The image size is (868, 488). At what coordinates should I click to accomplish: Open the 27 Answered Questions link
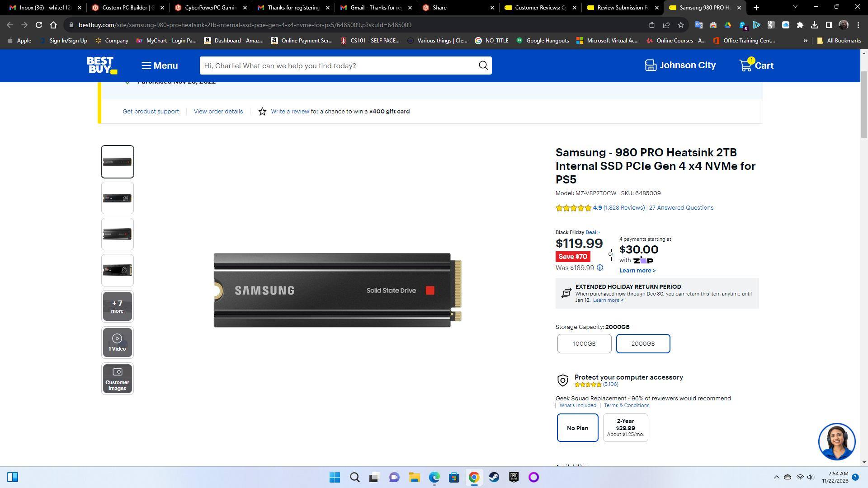[x=681, y=208]
